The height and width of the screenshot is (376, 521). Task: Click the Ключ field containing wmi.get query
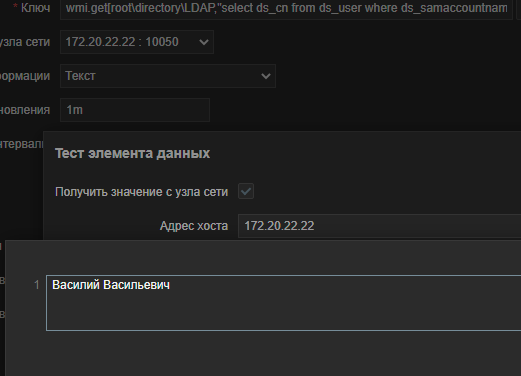(x=286, y=9)
